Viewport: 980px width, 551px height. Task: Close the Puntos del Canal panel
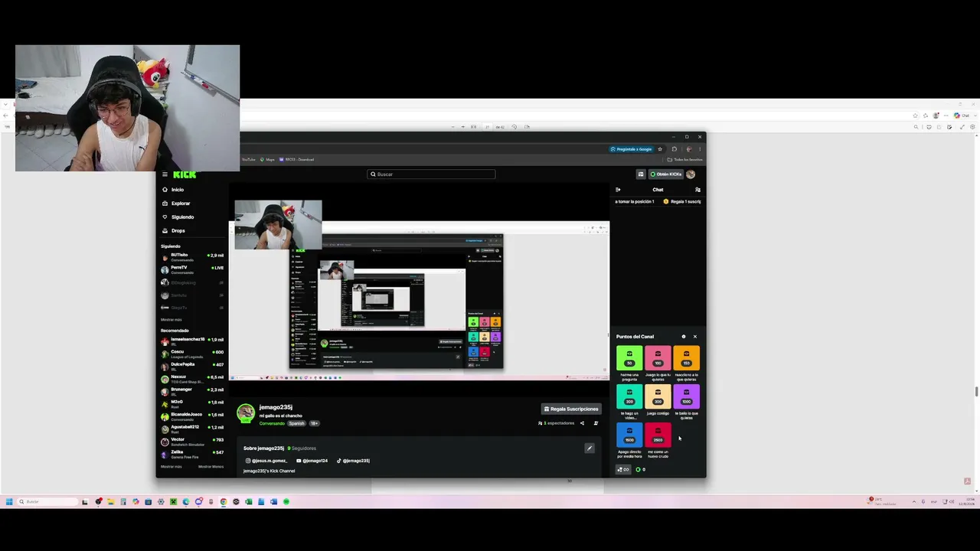(x=695, y=337)
